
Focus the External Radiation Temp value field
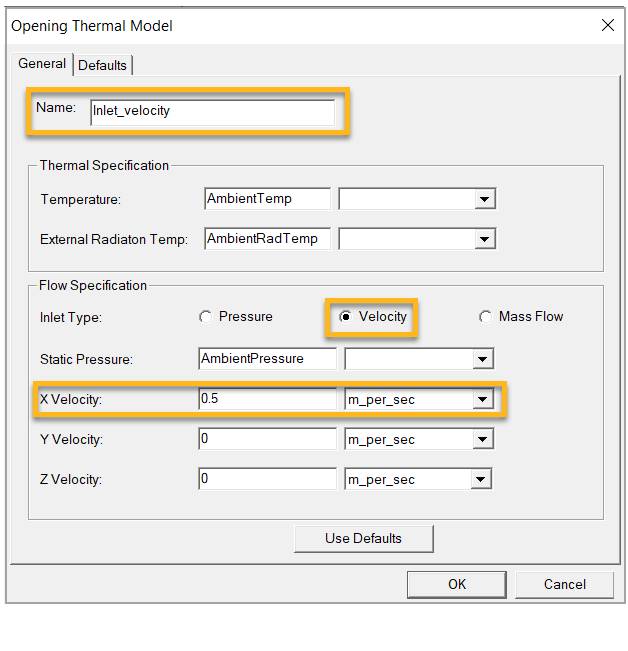pyautogui.click(x=267, y=239)
